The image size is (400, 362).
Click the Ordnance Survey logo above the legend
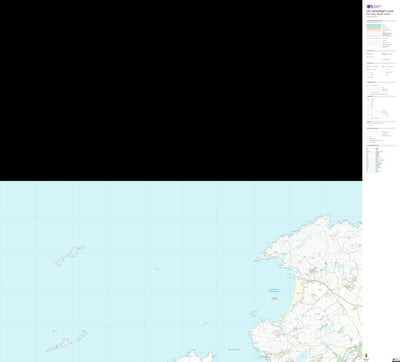tap(374, 6)
